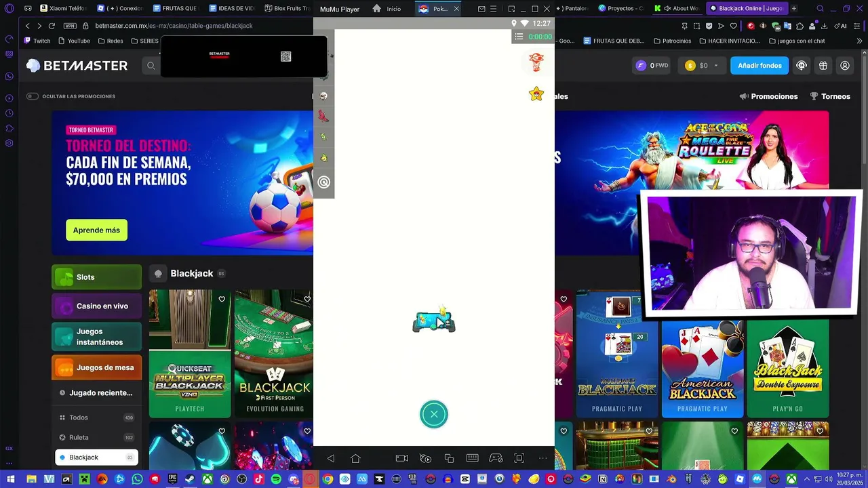Viewport: 868px width, 488px height.
Task: Tap the MuMu Player home icon
Action: (x=355, y=459)
